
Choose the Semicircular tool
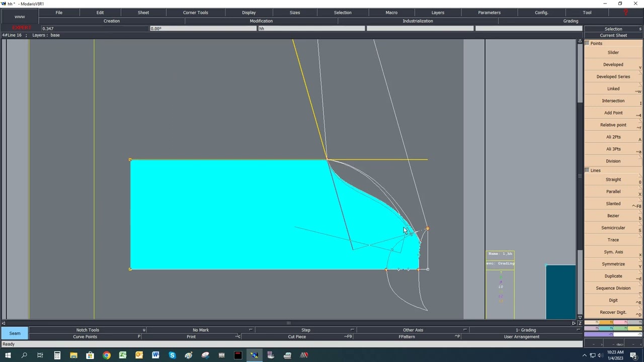[613, 228]
